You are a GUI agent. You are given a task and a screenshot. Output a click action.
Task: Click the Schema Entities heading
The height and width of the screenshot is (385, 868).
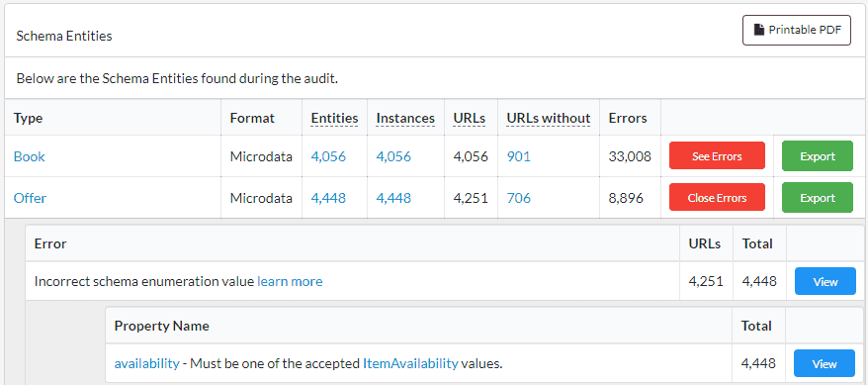point(64,36)
